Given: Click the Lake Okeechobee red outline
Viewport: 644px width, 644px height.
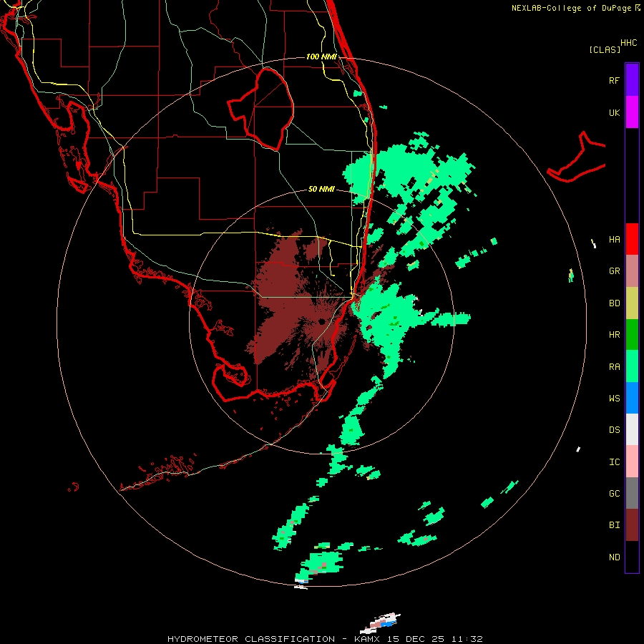Looking at the screenshot, I should point(260,109).
